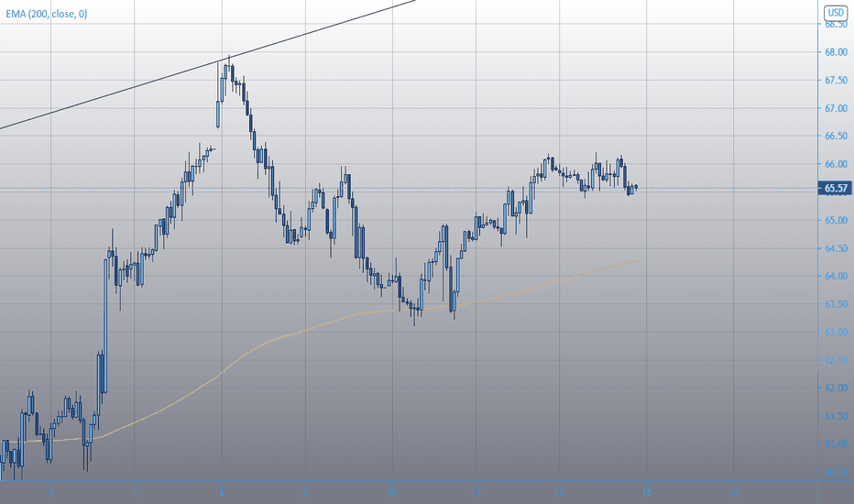This screenshot has width=854, height=504.
Task: Click date label 8 on time axis
Action: 222,492
